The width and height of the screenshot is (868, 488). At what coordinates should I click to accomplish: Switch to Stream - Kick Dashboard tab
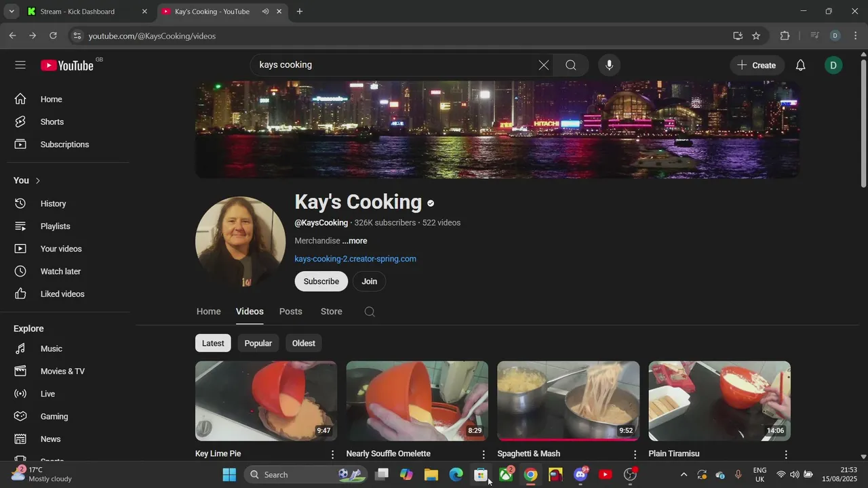tap(87, 12)
